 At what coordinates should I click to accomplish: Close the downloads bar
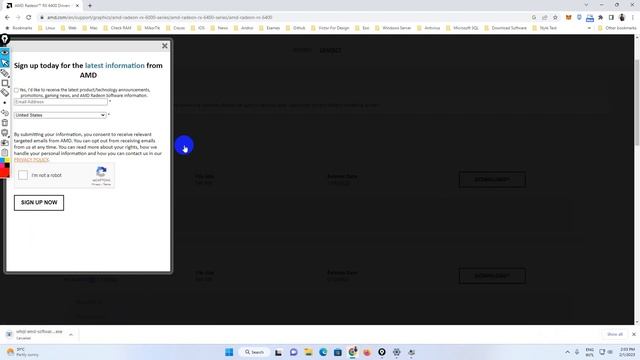(x=634, y=334)
